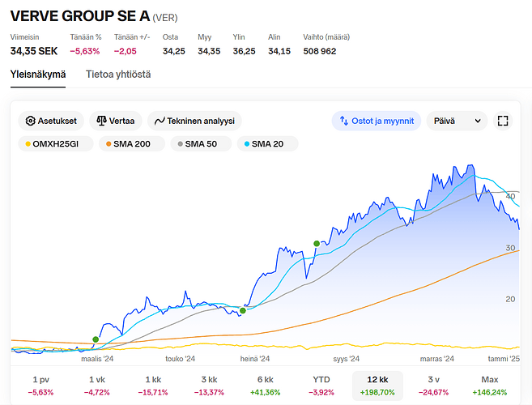532x405 pixels.
Task: Click the Tänään % value −5,63%
Action: [x=85, y=51]
